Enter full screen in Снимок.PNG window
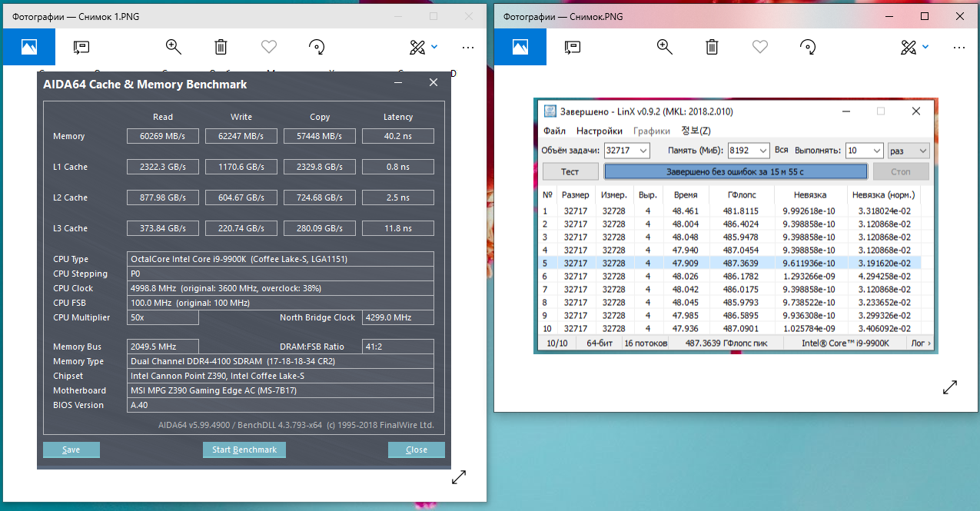 tap(950, 388)
